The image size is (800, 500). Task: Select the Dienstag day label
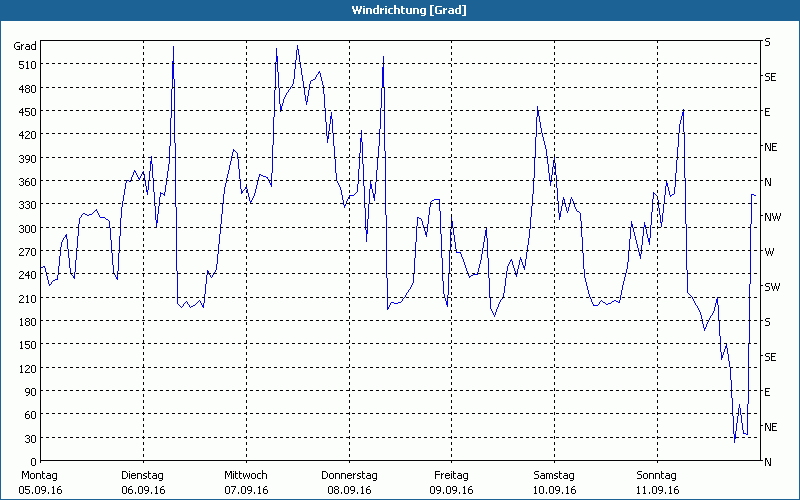[142, 476]
